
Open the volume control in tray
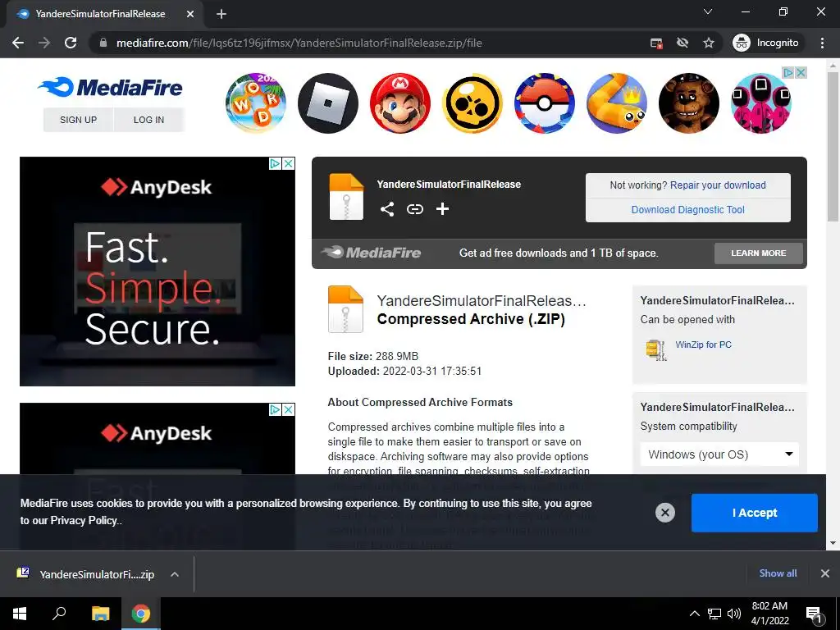[x=734, y=614]
